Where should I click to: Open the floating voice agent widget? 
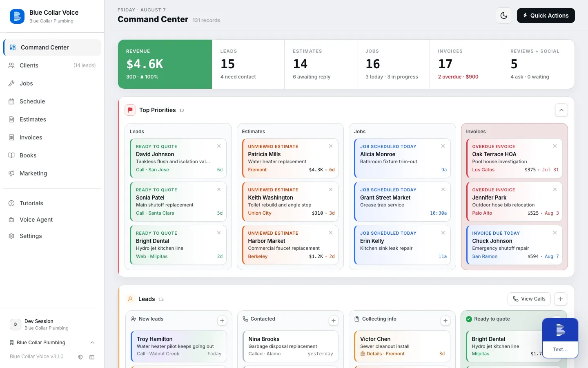(x=560, y=338)
